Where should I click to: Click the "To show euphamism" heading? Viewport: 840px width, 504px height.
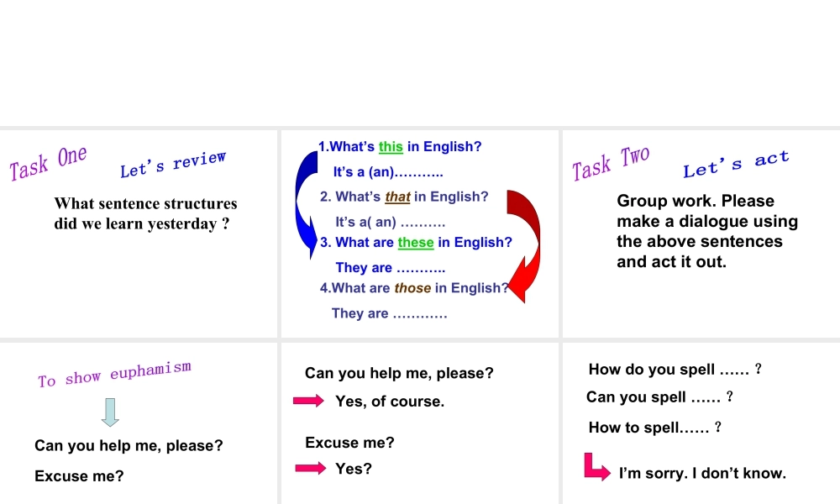(x=114, y=374)
